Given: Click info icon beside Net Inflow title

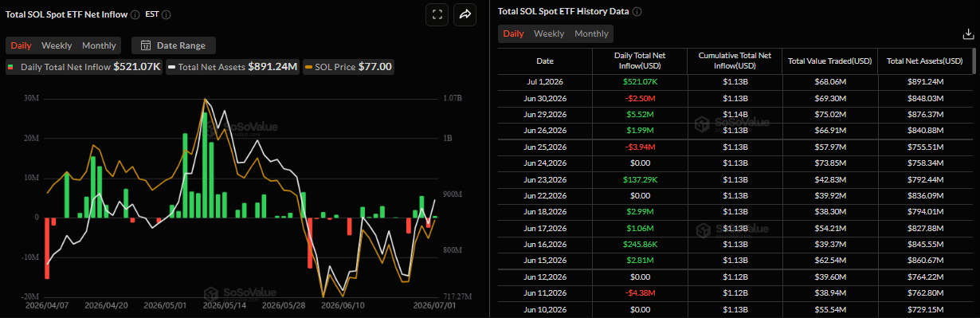Looking at the screenshot, I should pos(135,14).
